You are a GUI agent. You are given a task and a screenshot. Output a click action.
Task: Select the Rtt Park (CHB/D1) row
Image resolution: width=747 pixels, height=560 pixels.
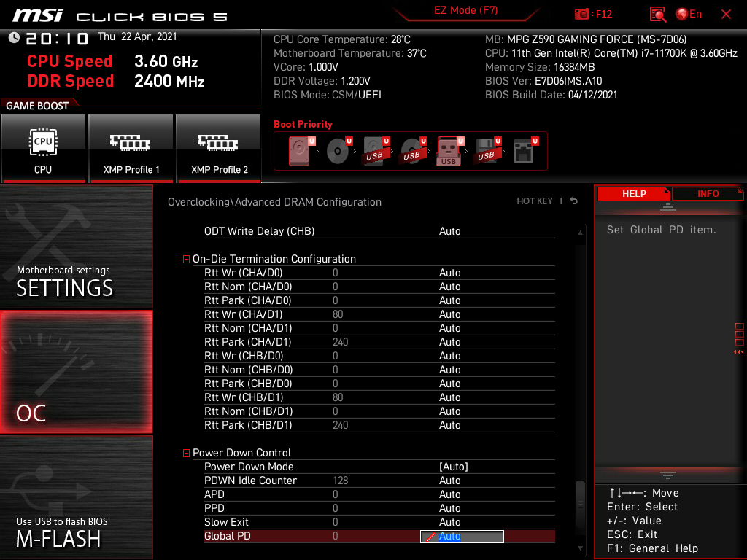(379, 425)
